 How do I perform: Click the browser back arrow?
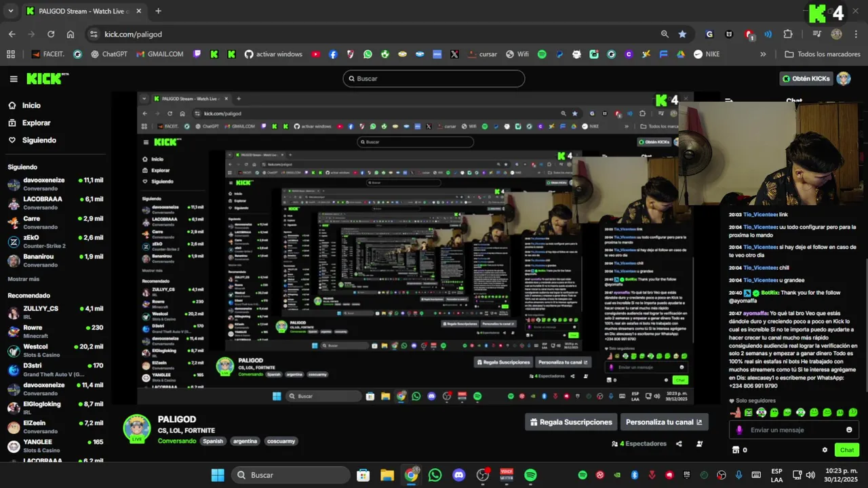pyautogui.click(x=12, y=34)
